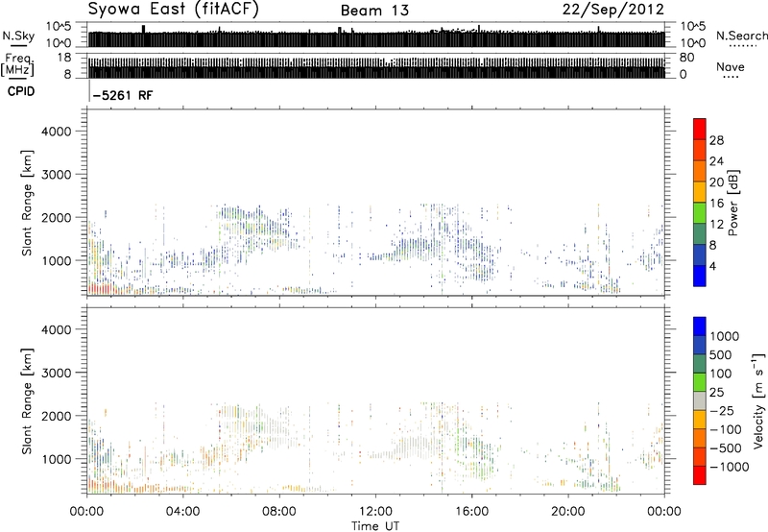Click the velocity panel 'Slant Range [km]' label

coord(27,400)
